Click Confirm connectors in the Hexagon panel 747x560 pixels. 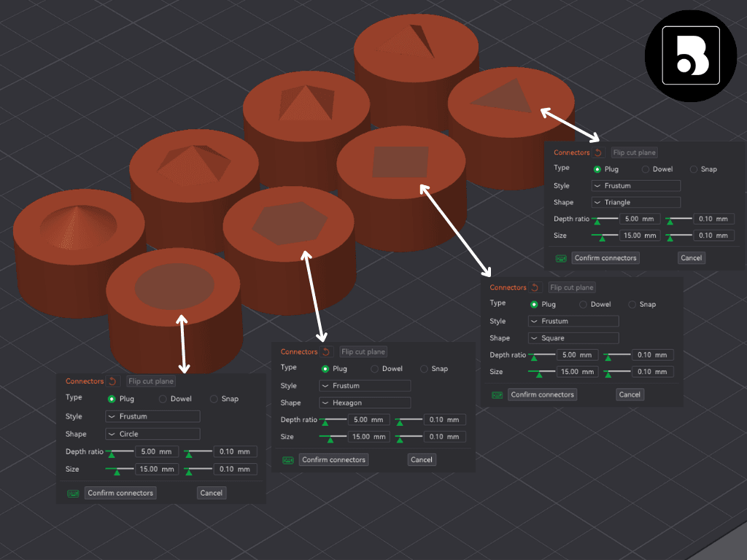click(x=333, y=460)
